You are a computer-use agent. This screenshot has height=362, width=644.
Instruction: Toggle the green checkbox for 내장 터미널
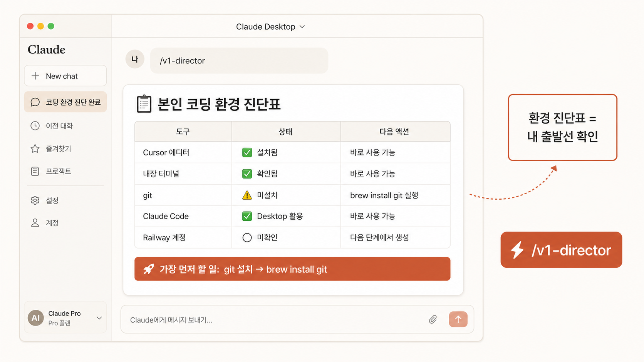(247, 174)
